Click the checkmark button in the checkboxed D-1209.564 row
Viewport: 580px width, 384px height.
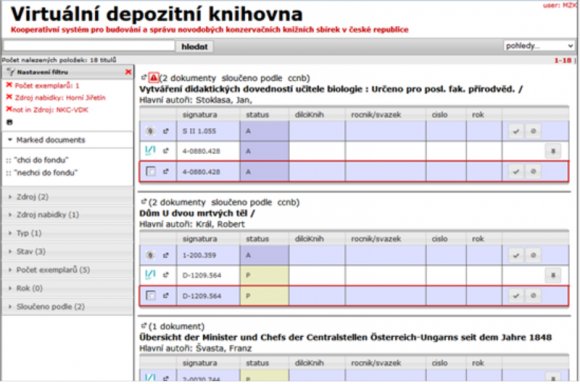[x=516, y=296]
